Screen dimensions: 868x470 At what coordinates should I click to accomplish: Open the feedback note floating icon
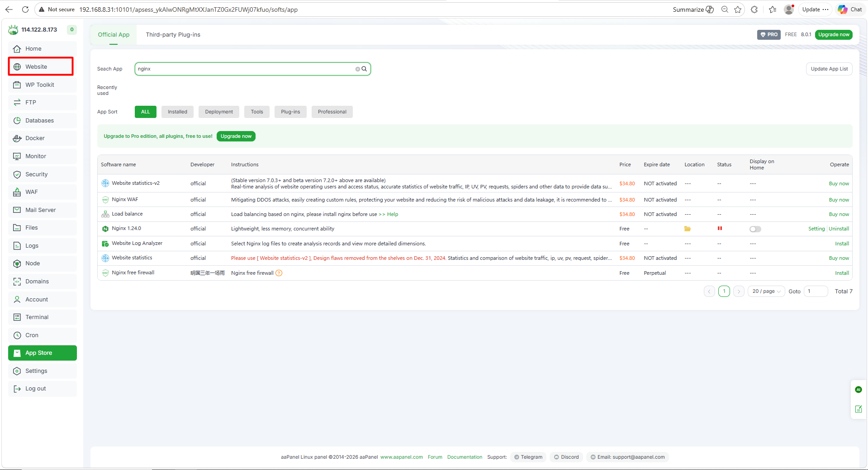click(859, 409)
